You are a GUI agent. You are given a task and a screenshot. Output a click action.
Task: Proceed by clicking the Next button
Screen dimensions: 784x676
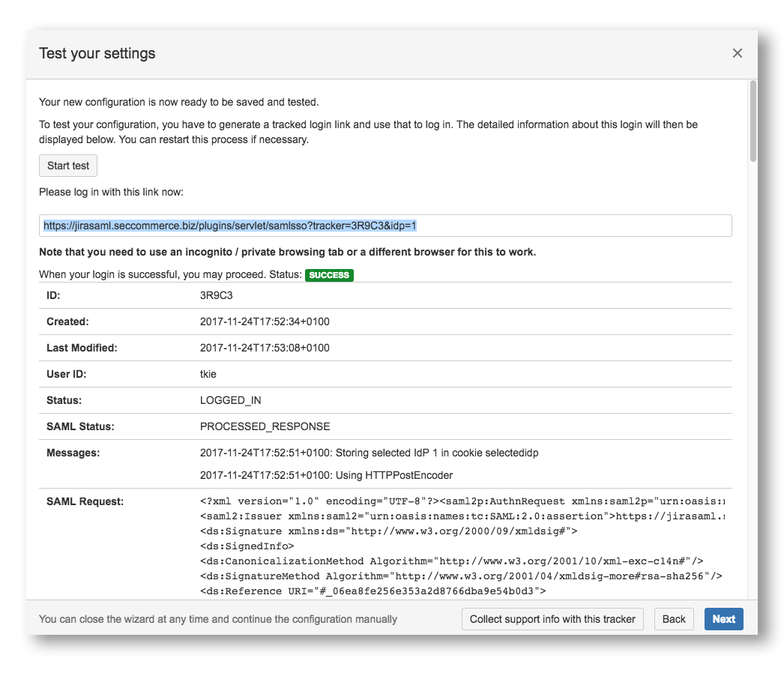pos(723,619)
